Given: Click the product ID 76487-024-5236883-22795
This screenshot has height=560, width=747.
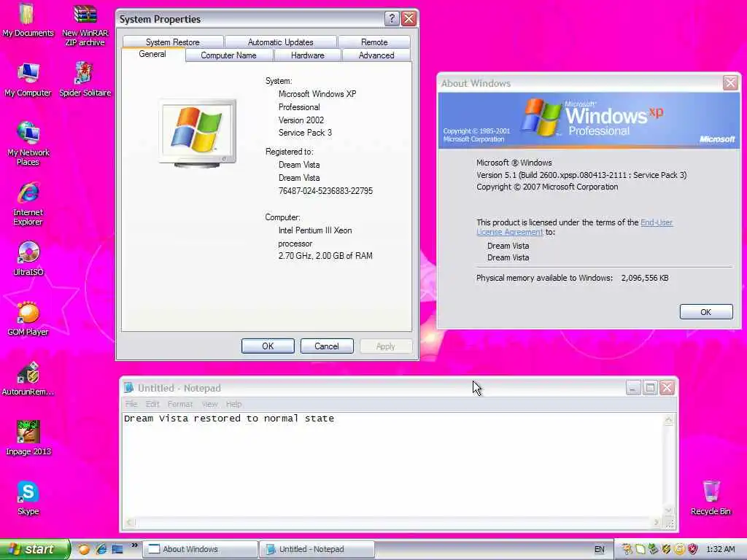Looking at the screenshot, I should [325, 191].
